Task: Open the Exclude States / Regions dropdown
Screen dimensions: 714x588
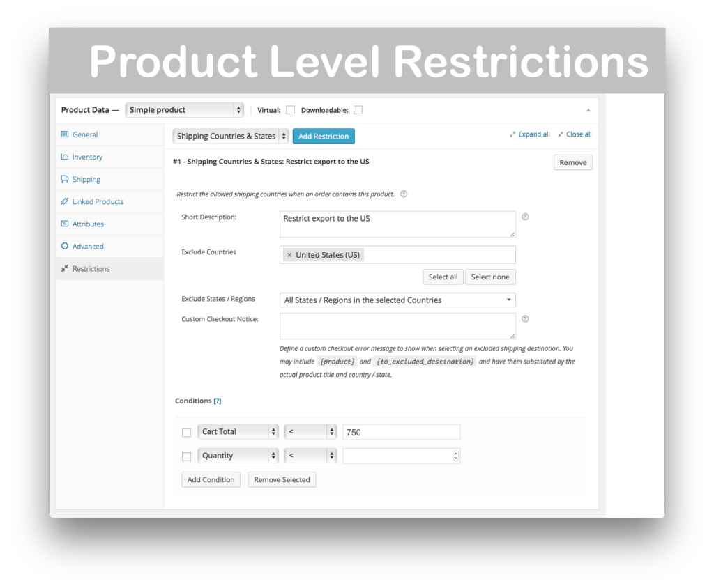Action: 397,300
